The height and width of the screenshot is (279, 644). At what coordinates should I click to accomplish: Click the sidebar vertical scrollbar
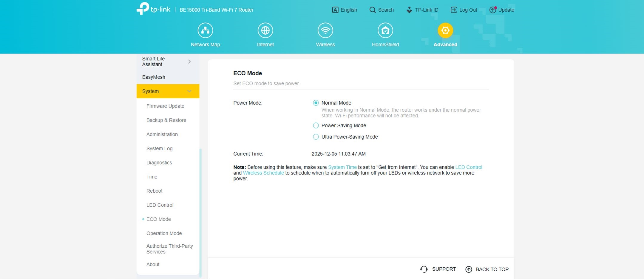[x=200, y=212]
